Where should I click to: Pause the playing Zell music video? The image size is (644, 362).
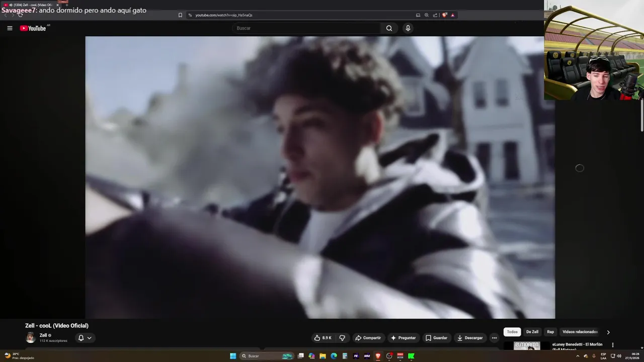[x=320, y=177]
